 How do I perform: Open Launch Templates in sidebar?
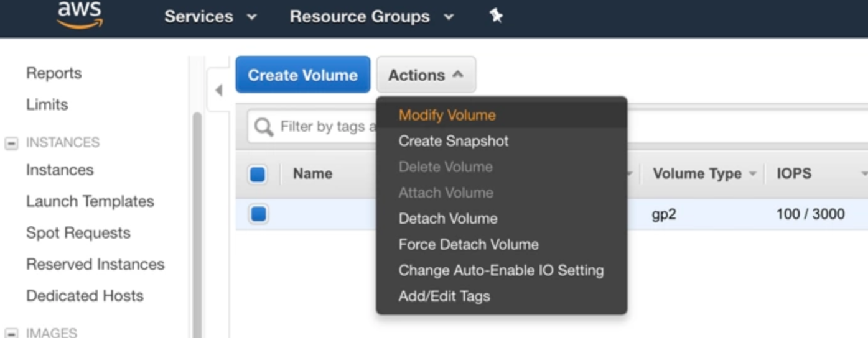click(x=90, y=201)
